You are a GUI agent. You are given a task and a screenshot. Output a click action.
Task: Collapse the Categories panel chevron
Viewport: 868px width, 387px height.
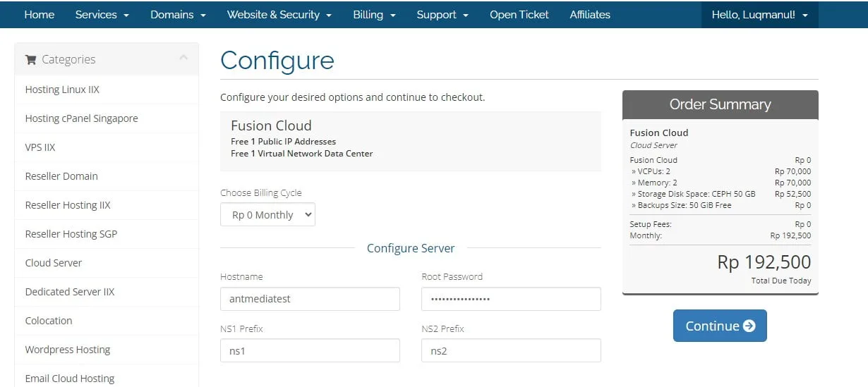click(183, 59)
